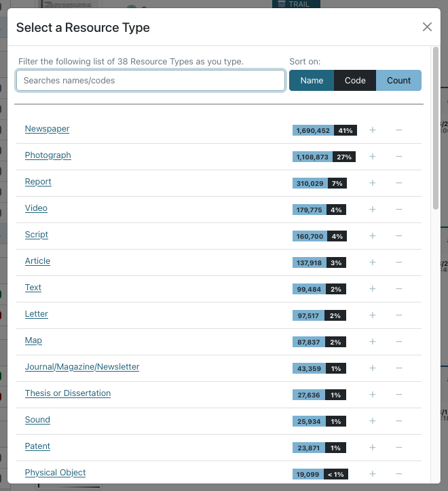Exclude Sound with its minus icon
The width and height of the screenshot is (448, 491).
pos(398,421)
